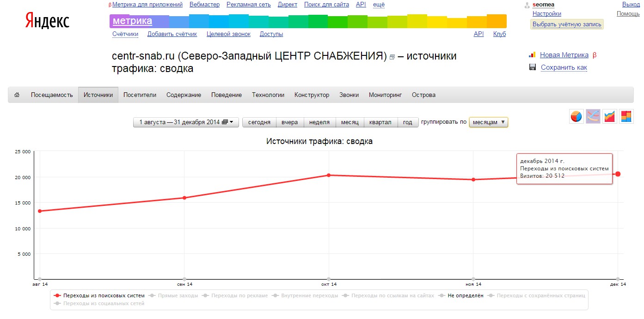644x319 pixels.
Task: Toggle 'Переходы из поисковых систем' series in legend
Action: click(99, 295)
